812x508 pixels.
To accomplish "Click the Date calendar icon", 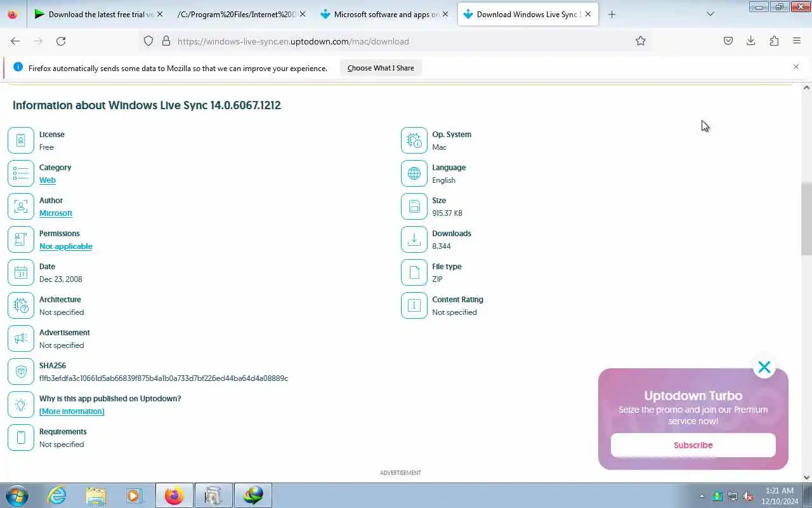I will tap(21, 272).
